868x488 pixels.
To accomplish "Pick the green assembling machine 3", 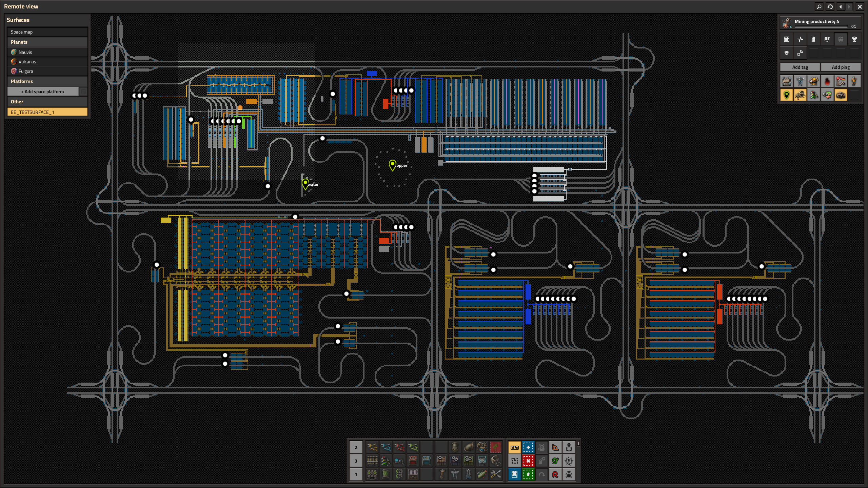I will click(469, 461).
